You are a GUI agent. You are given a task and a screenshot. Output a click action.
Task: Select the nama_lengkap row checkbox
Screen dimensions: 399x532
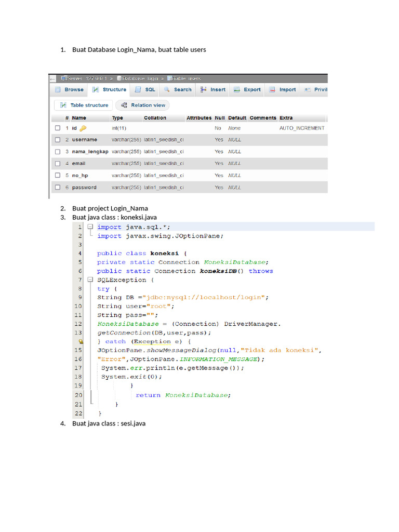58,152
